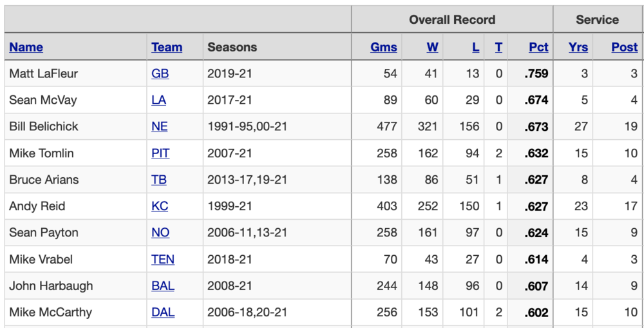
Task: Open the DAL team link
Action: pyautogui.click(x=163, y=313)
